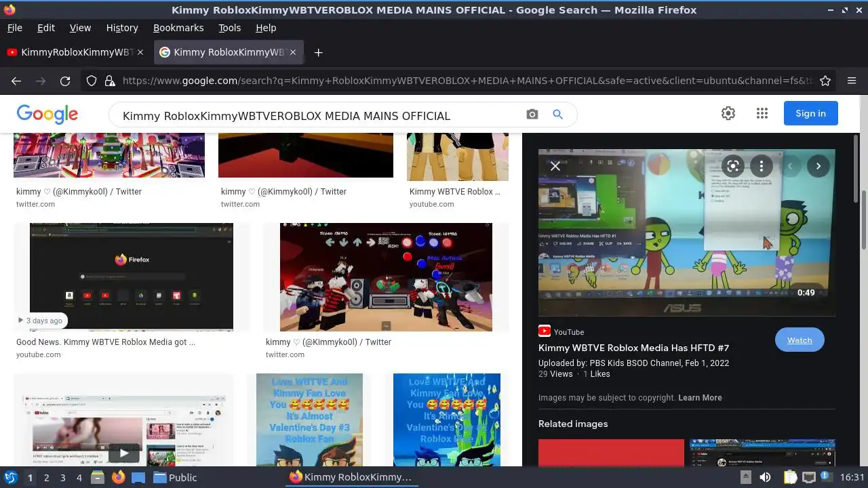Click the Watch button

tap(800, 340)
